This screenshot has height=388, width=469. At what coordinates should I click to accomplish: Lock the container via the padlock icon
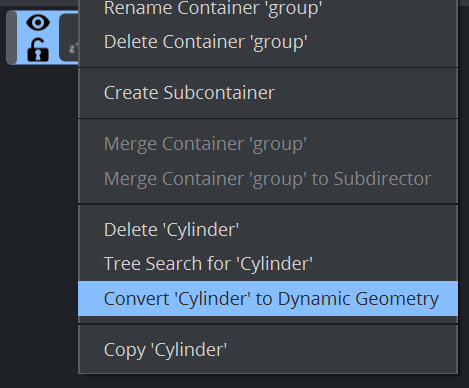(38, 50)
